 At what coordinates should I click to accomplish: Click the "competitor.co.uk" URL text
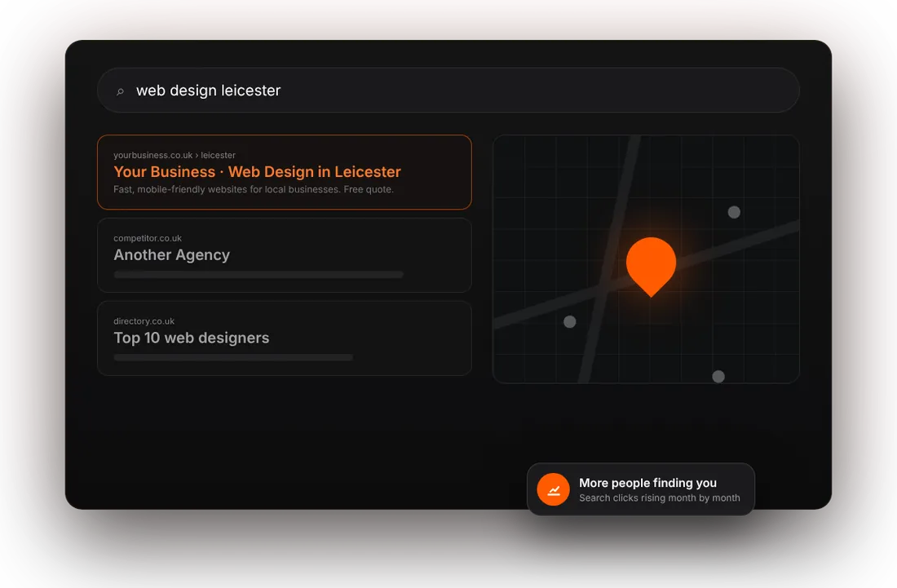point(148,238)
